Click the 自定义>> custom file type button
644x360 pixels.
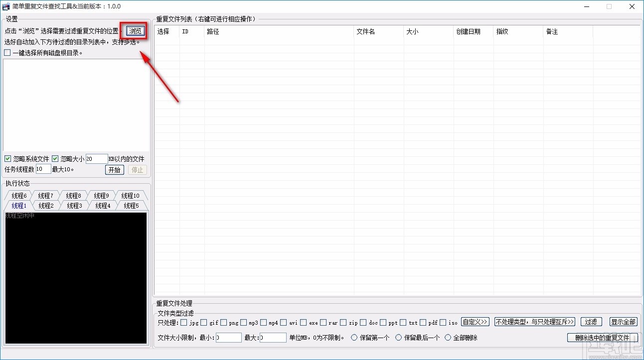tap(475, 322)
